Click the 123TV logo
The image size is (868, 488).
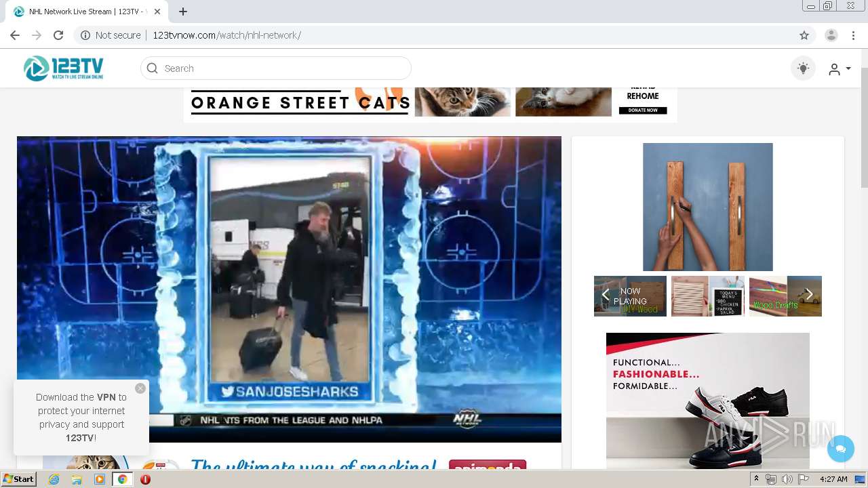click(x=64, y=68)
